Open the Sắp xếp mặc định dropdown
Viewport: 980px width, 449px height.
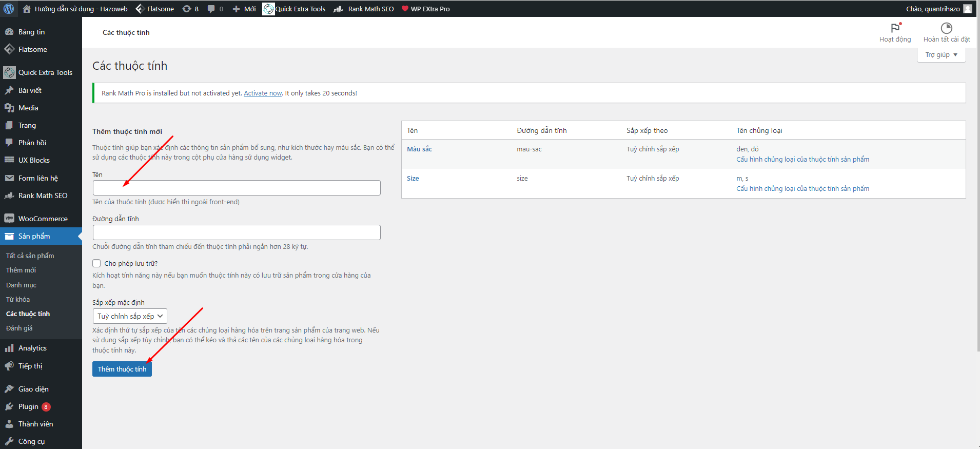(x=130, y=316)
